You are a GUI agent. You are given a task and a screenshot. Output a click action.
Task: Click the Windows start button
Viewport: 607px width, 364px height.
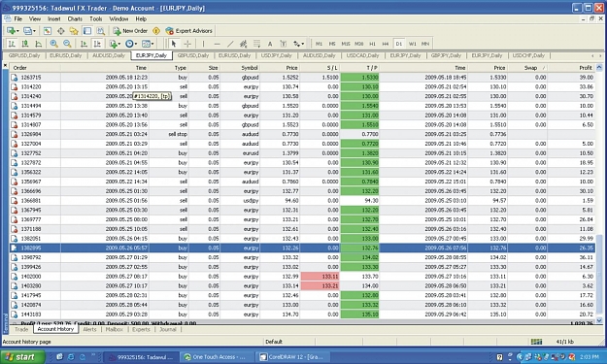[22, 357]
